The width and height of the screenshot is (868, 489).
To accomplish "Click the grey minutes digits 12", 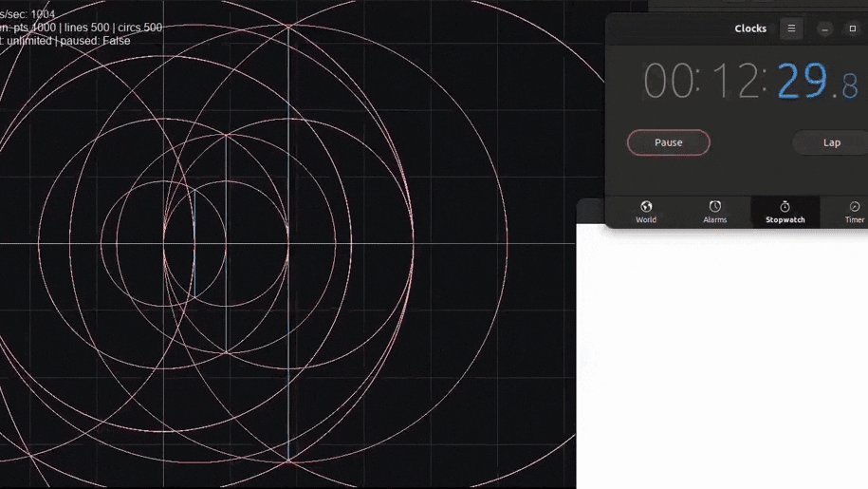I will point(735,82).
